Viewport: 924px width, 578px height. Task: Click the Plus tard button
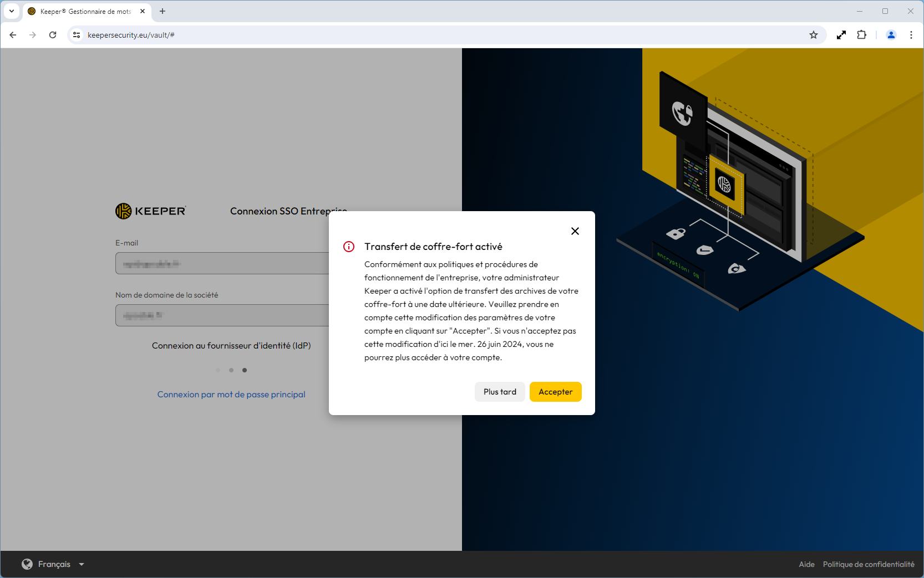(500, 392)
